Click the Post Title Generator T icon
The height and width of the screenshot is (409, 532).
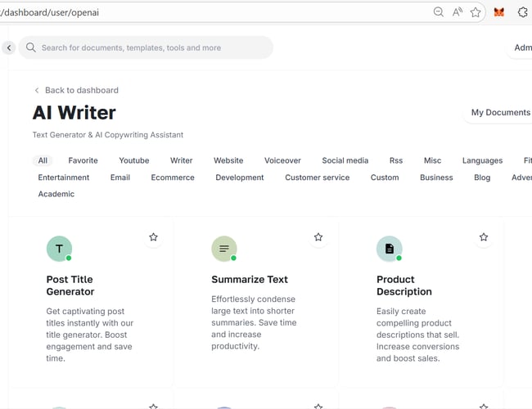coord(60,249)
